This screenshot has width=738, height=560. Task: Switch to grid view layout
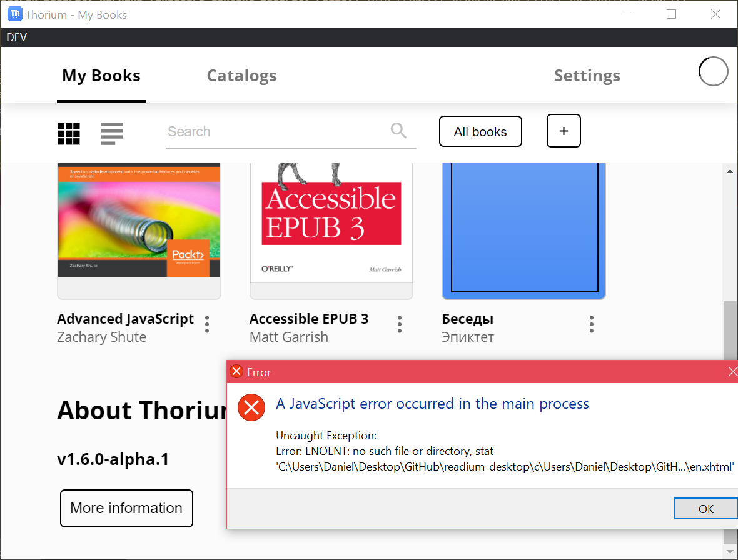tap(68, 133)
